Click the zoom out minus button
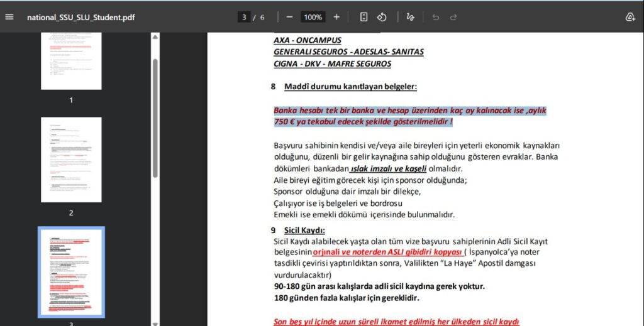 pos(289,17)
